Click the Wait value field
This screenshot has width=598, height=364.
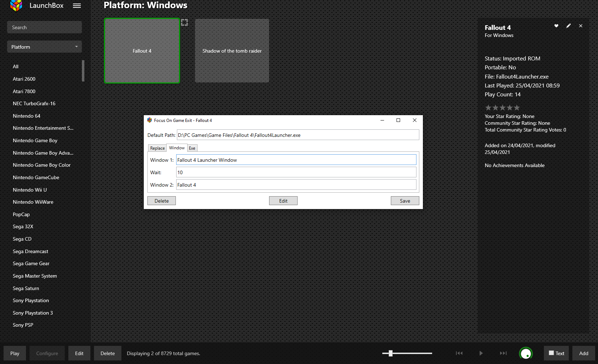tap(296, 172)
